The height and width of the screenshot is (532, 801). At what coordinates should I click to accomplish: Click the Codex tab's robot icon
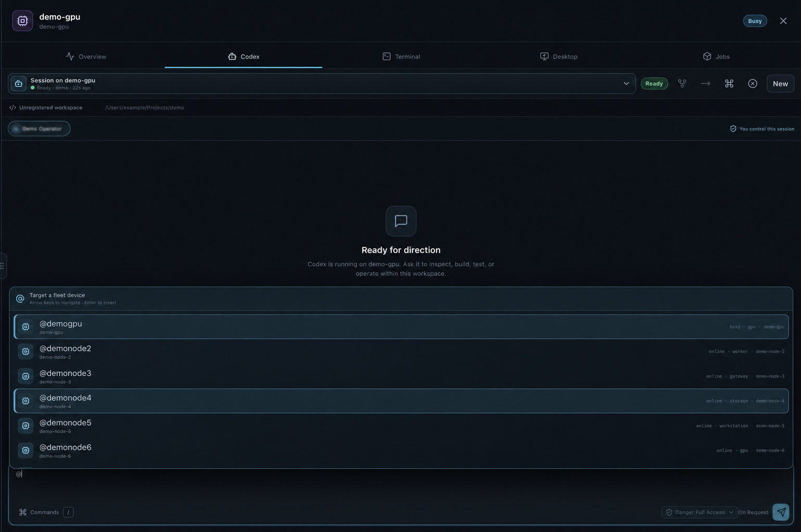232,56
